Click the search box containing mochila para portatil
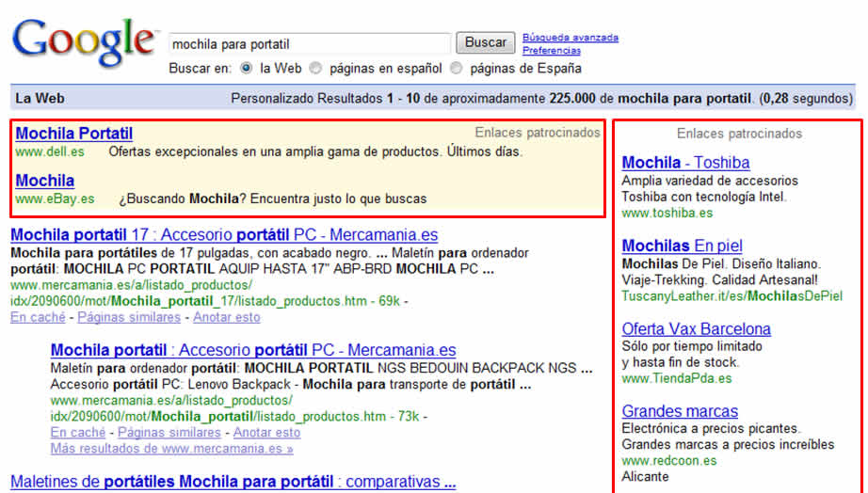 tap(310, 44)
